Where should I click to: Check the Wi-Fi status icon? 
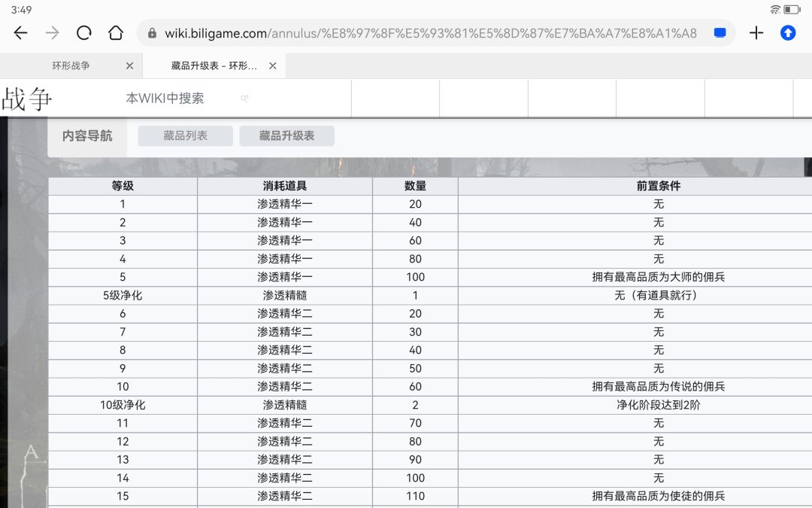(774, 9)
